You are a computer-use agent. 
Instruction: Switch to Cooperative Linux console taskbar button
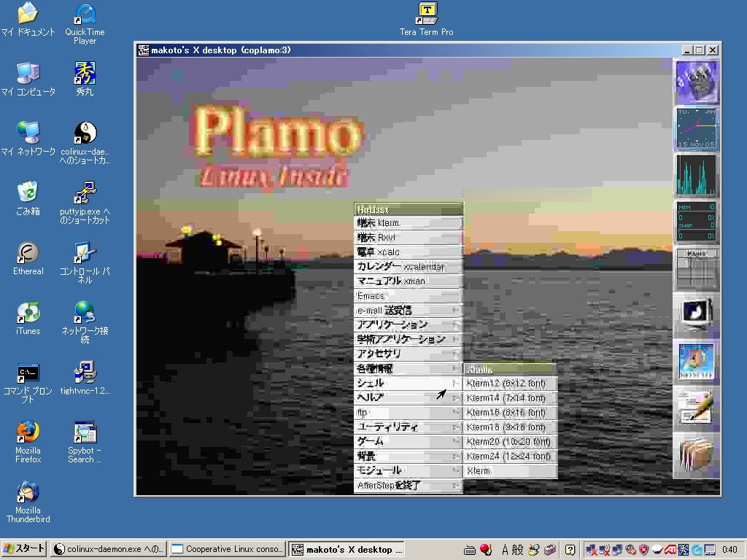pos(228,549)
